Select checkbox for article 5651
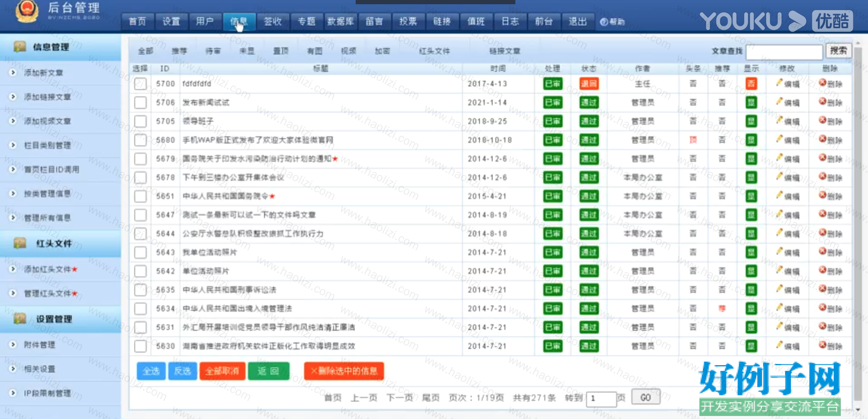 pos(140,196)
